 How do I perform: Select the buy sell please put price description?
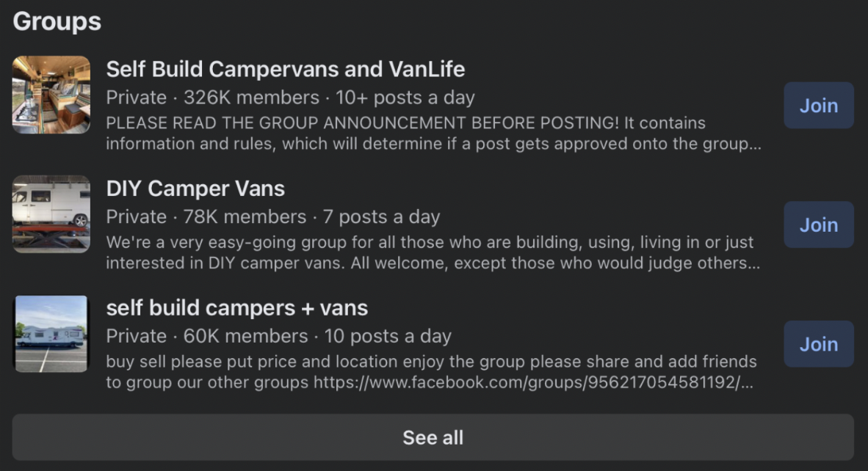(431, 371)
